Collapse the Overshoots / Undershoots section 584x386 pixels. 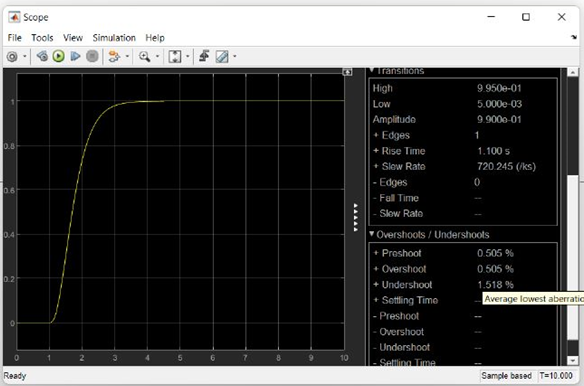pos(371,234)
